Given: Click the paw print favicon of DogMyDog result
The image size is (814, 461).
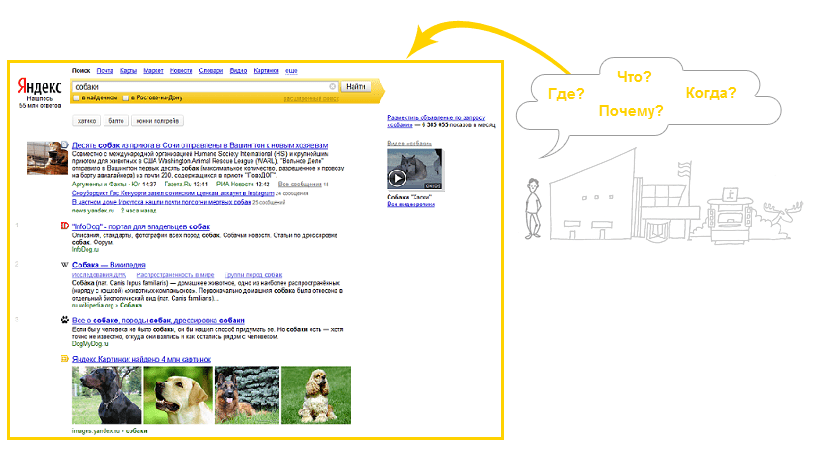Looking at the screenshot, I should pos(64,320).
